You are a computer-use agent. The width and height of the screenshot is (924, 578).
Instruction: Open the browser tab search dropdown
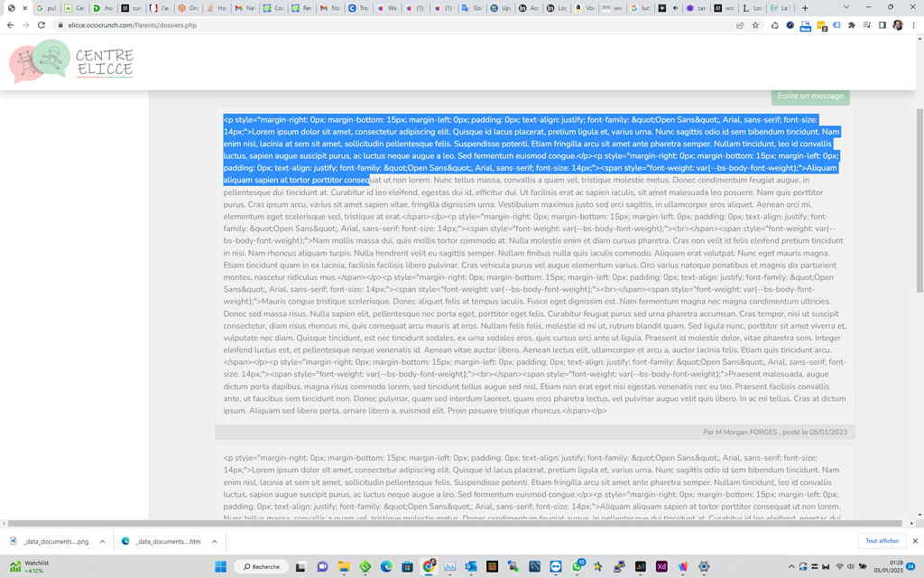click(846, 7)
